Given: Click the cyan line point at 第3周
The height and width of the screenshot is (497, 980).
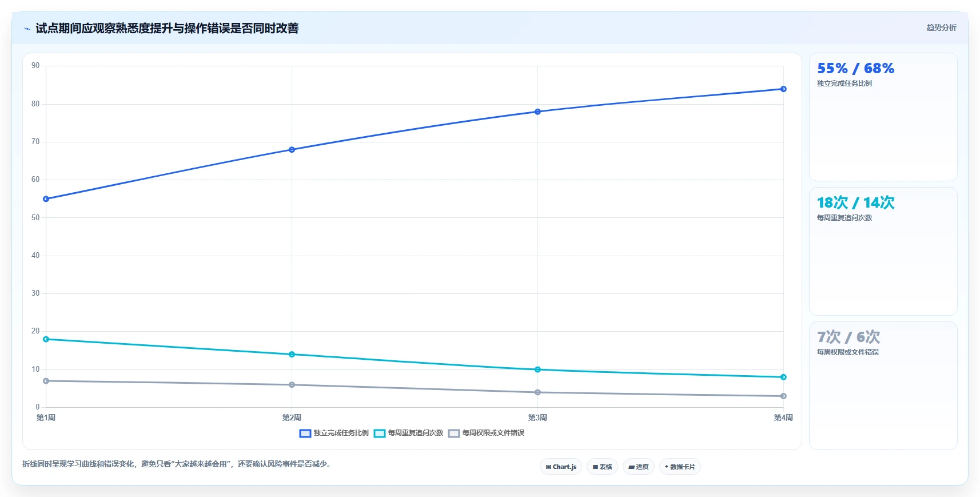Looking at the screenshot, I should (x=537, y=369).
